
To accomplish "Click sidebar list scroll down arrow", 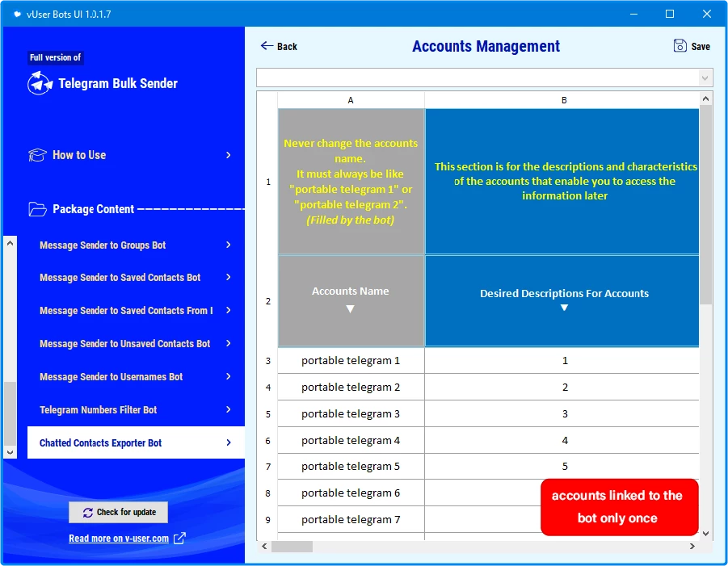I will 11,452.
